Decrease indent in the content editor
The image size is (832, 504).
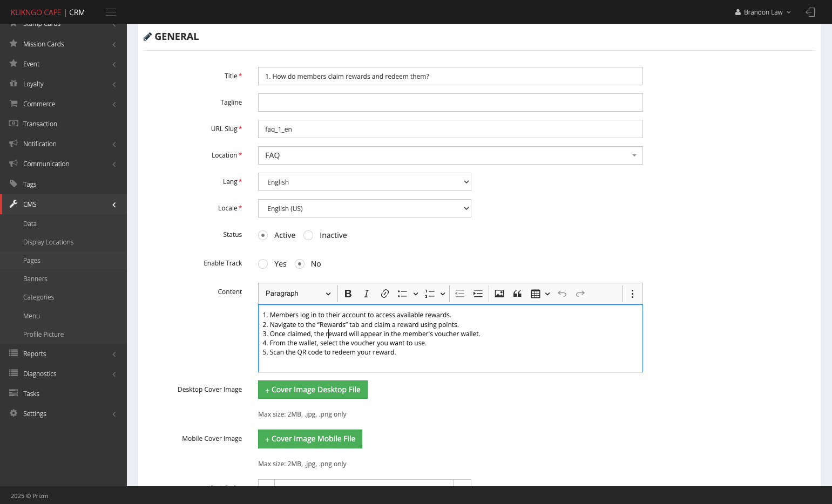pos(460,294)
